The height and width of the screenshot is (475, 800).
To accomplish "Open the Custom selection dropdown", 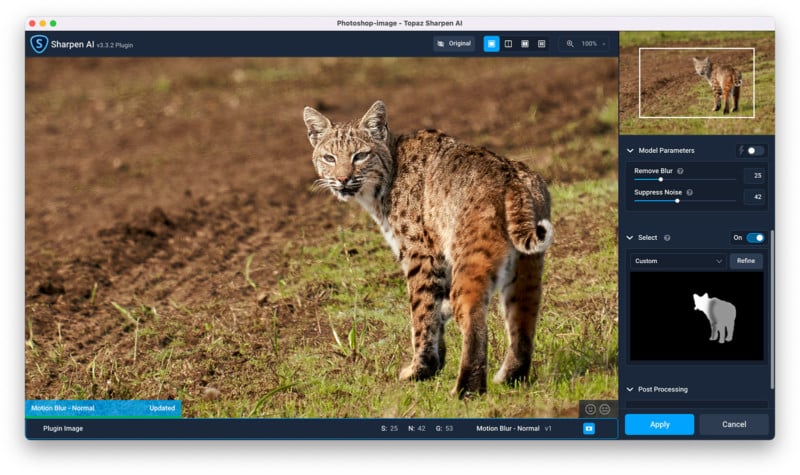I will pyautogui.click(x=679, y=261).
